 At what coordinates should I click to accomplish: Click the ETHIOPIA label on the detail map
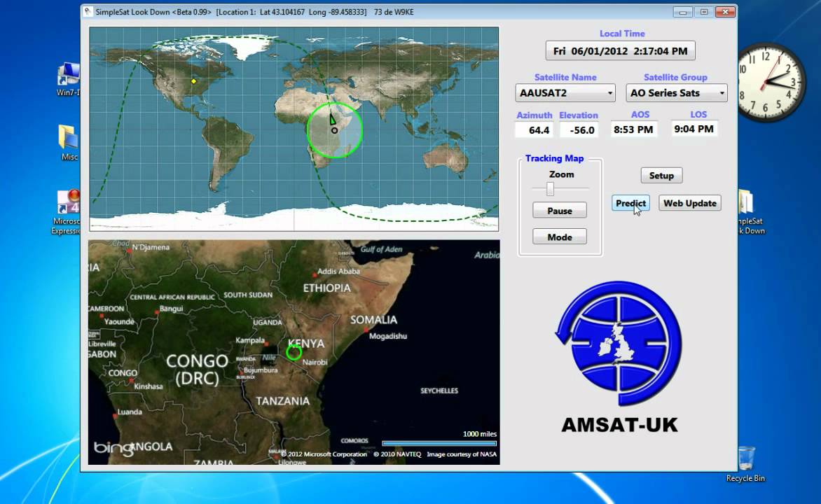[x=326, y=288]
